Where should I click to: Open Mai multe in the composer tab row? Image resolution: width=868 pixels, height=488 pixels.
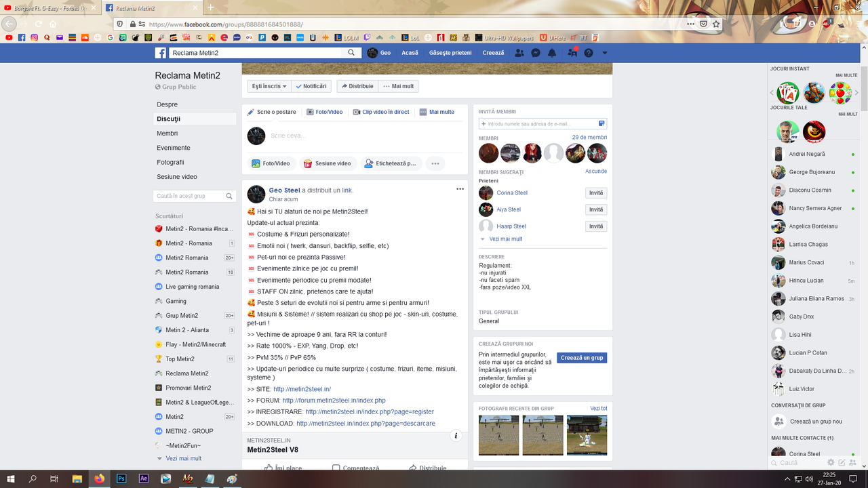[437, 112]
